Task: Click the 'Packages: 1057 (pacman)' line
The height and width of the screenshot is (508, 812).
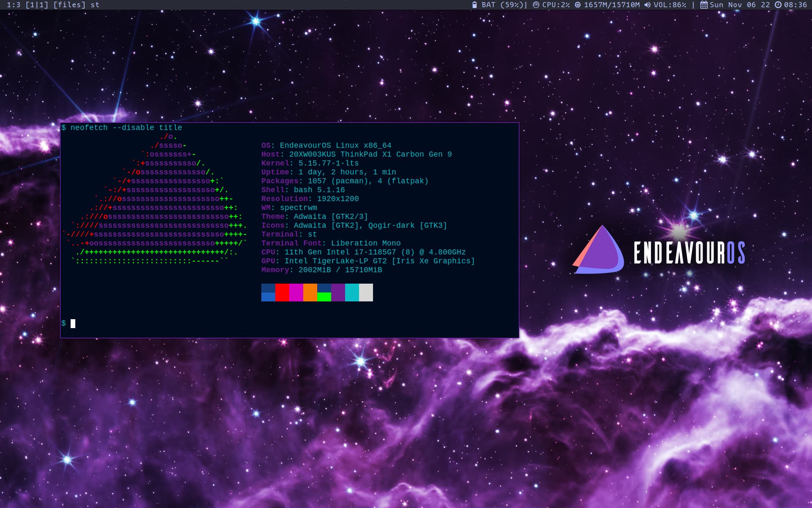Action: [345, 181]
